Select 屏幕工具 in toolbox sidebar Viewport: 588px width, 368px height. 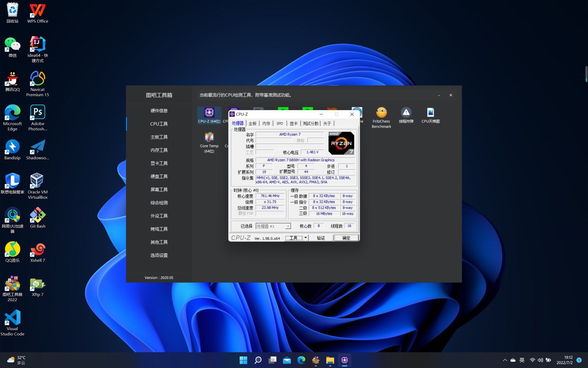click(159, 190)
